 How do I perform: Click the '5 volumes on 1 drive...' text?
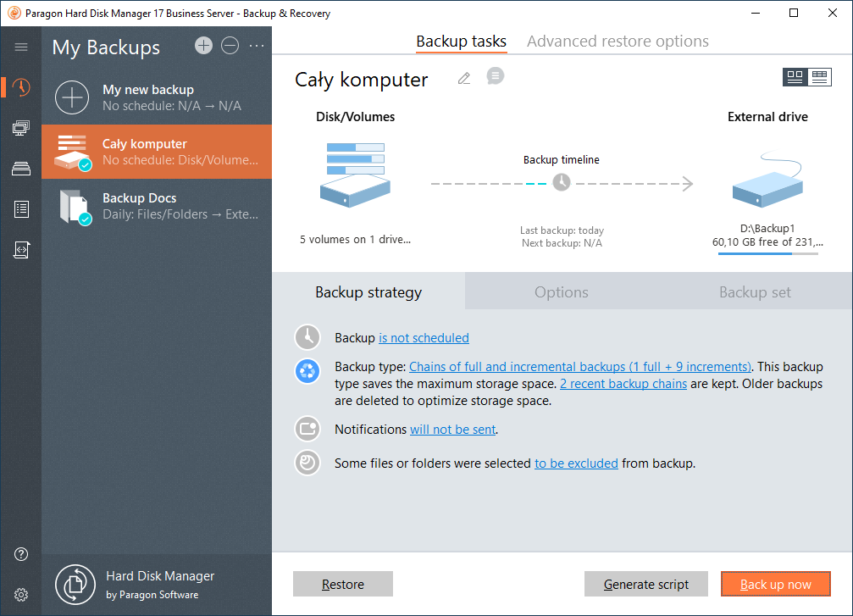[355, 240]
